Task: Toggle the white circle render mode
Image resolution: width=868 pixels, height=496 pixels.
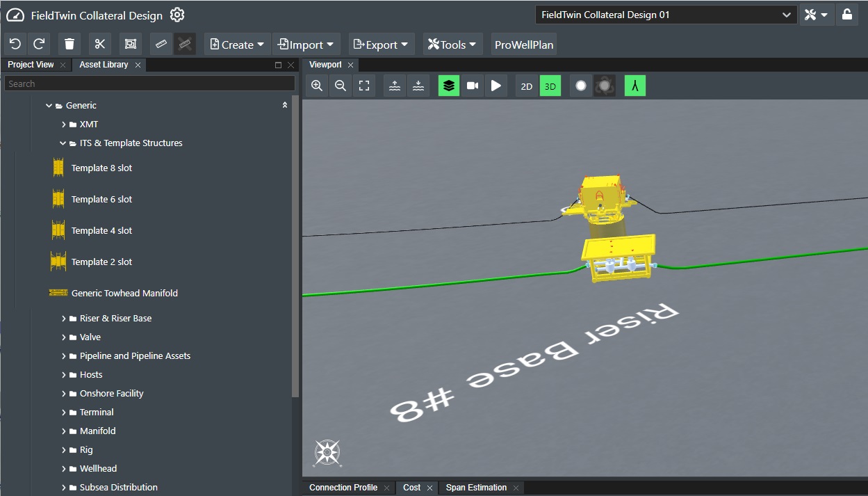Action: pos(581,86)
